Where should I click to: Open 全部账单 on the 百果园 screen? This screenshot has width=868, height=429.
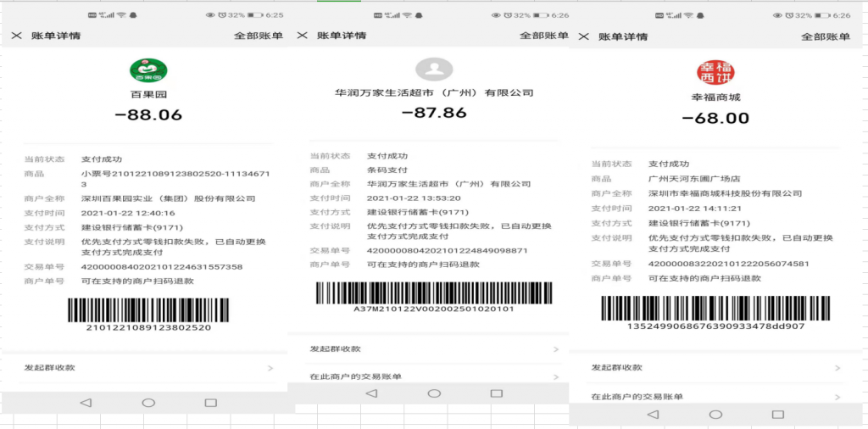[259, 36]
